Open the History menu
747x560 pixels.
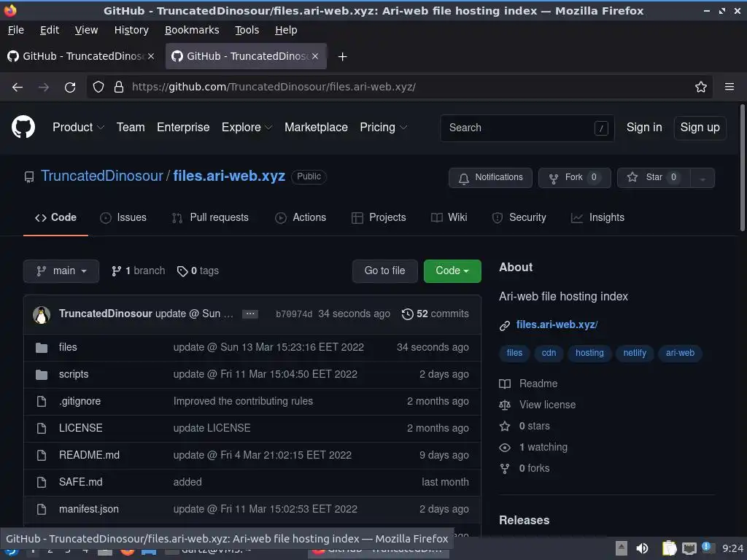(131, 30)
